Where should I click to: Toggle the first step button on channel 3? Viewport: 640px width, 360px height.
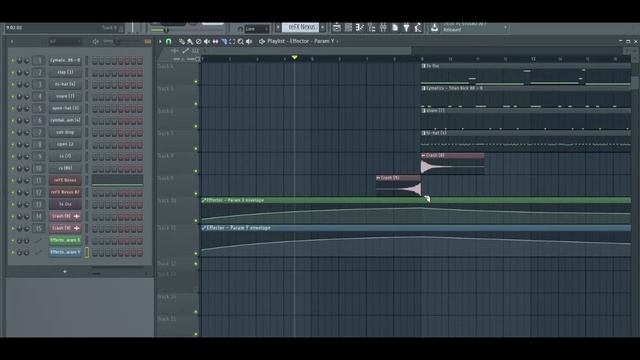click(x=95, y=85)
